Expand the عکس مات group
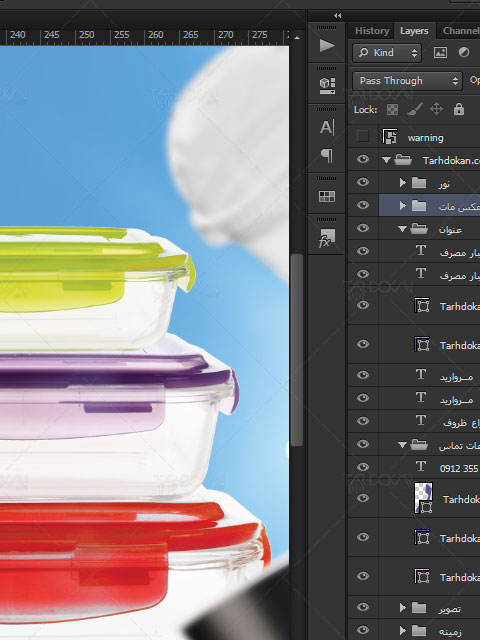The width and height of the screenshot is (480, 640). pyautogui.click(x=402, y=205)
